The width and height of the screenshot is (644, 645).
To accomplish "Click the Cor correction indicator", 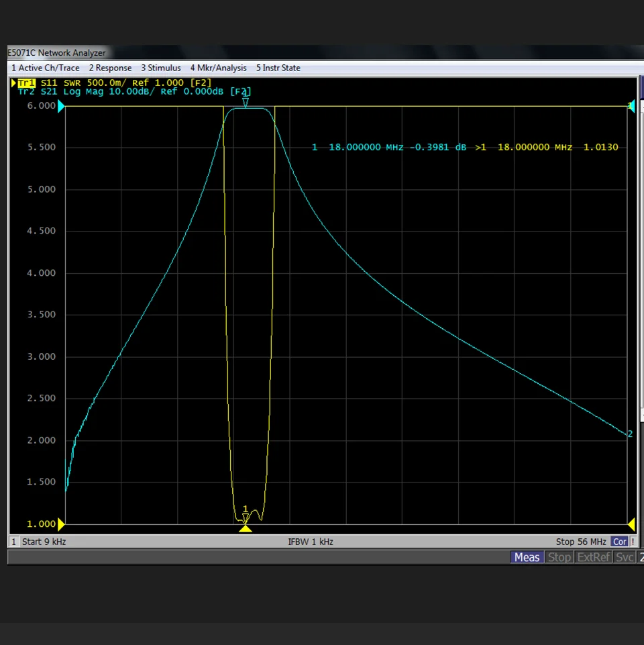I will [x=619, y=542].
